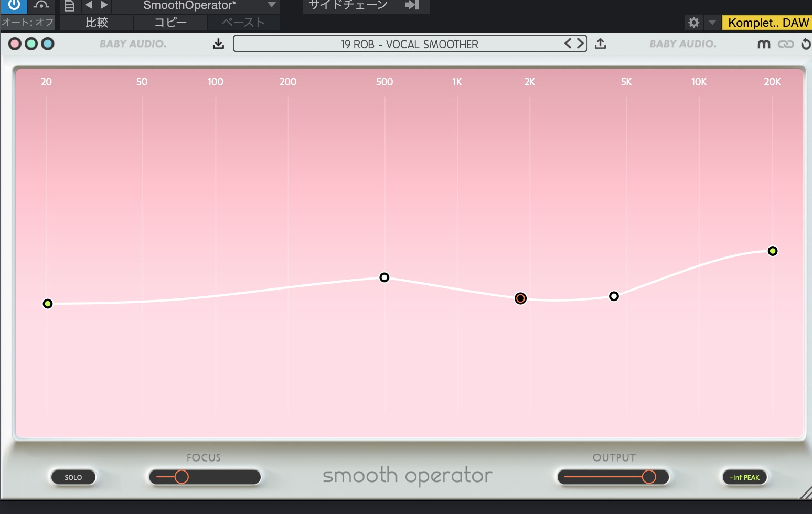This screenshot has width=812, height=514.
Task: Select the red EQ node near 2K
Action: [520, 298]
